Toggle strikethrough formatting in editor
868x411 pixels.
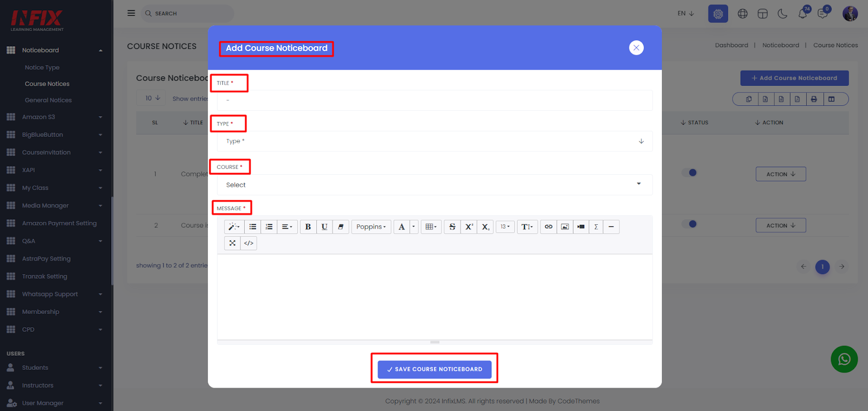tap(452, 227)
